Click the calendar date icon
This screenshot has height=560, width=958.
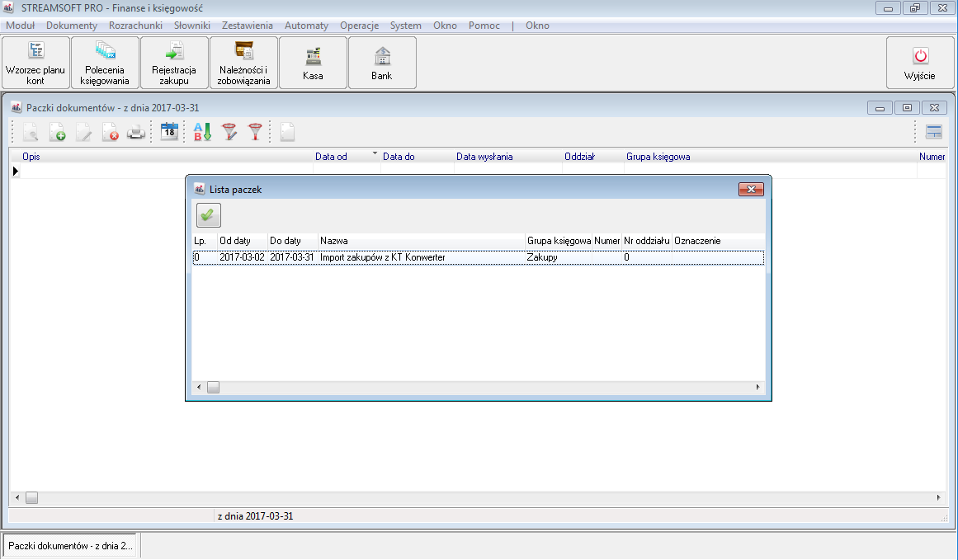169,132
